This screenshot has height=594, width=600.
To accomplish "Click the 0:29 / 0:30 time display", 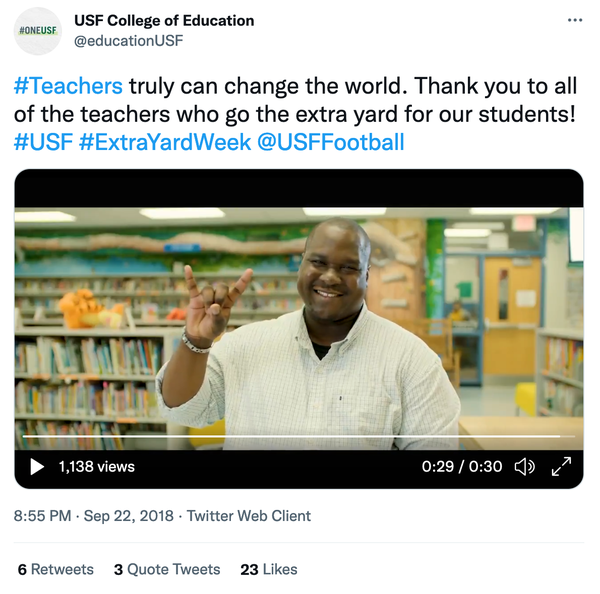I will 462,466.
